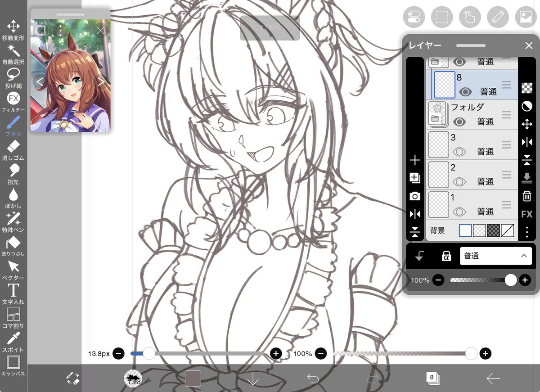This screenshot has width=540, height=392.
Task: Toggle the alpha lock icon
Action: pyautogui.click(x=445, y=256)
